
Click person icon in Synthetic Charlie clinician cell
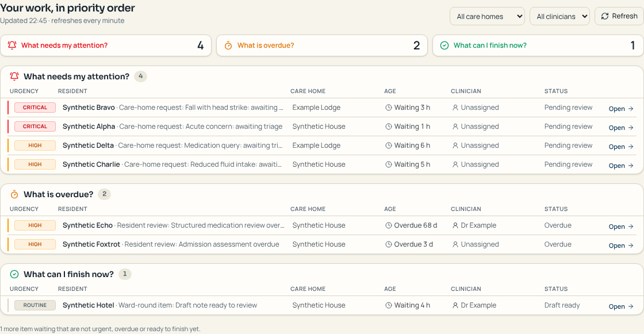[x=455, y=164]
